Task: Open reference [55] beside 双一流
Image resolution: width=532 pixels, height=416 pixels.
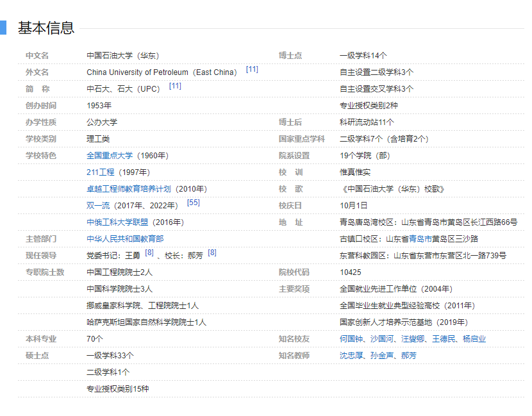Action: [194, 203]
